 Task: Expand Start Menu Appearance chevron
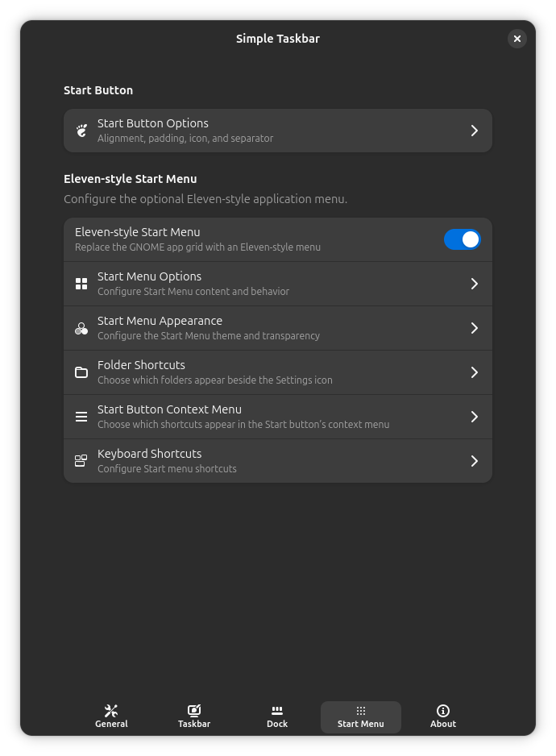475,328
